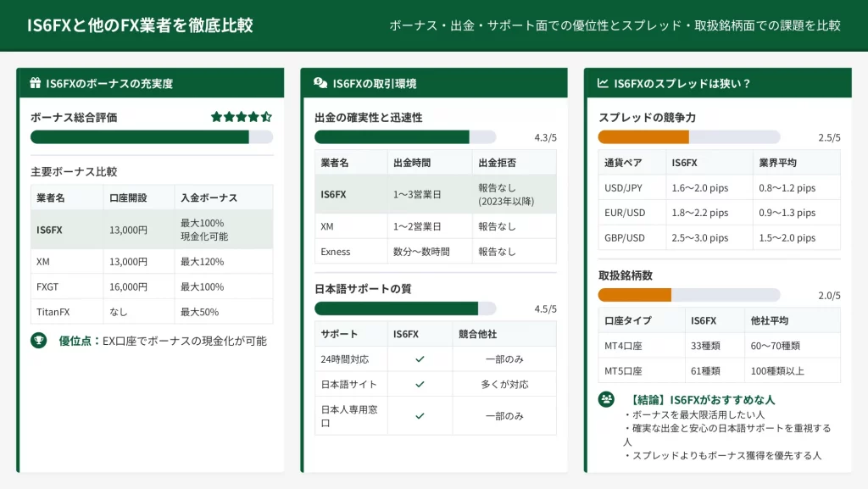
Task: Click the checkmark in the 24時間対応 row
Action: (x=420, y=359)
